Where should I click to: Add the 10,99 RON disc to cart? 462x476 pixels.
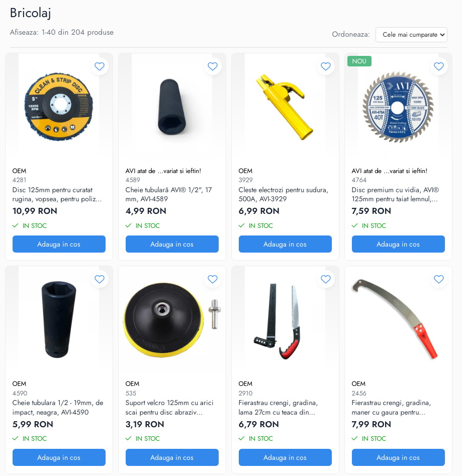tap(59, 244)
